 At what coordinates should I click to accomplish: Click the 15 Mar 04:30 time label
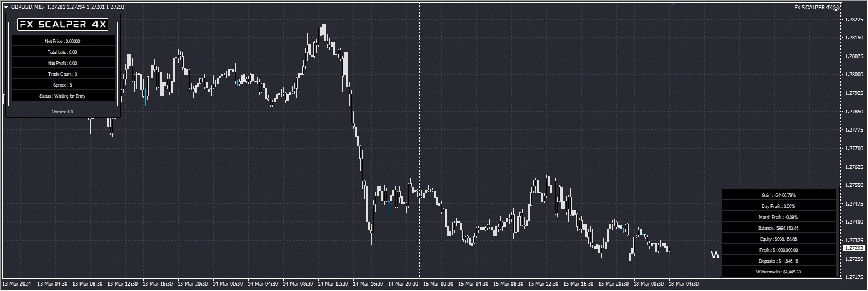(473, 284)
